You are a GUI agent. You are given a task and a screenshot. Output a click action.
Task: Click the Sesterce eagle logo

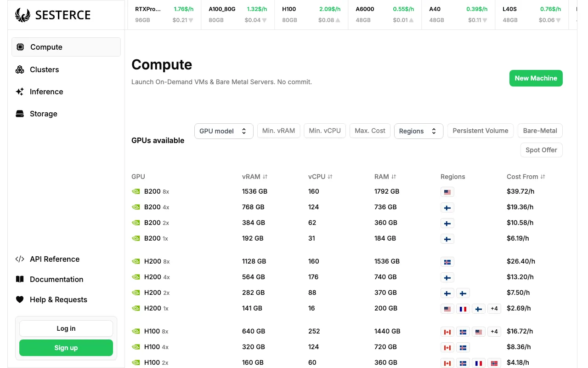[x=23, y=15]
